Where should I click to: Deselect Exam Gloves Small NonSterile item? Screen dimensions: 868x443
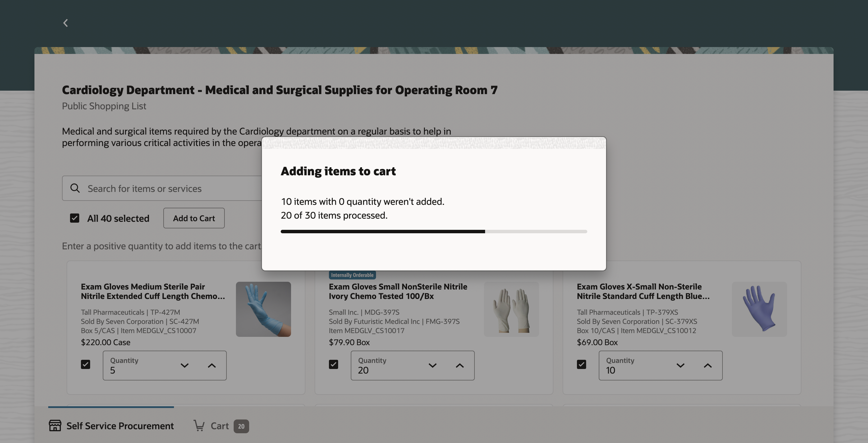334,364
